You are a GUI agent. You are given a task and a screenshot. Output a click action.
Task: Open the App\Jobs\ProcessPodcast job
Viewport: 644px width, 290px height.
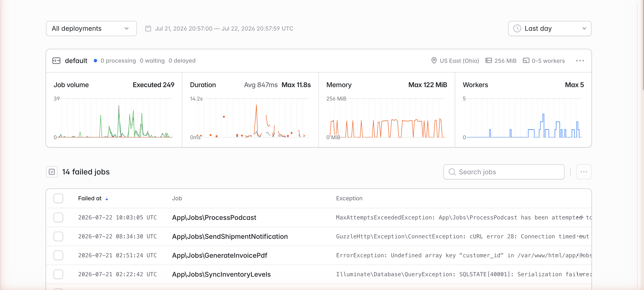[214, 217]
